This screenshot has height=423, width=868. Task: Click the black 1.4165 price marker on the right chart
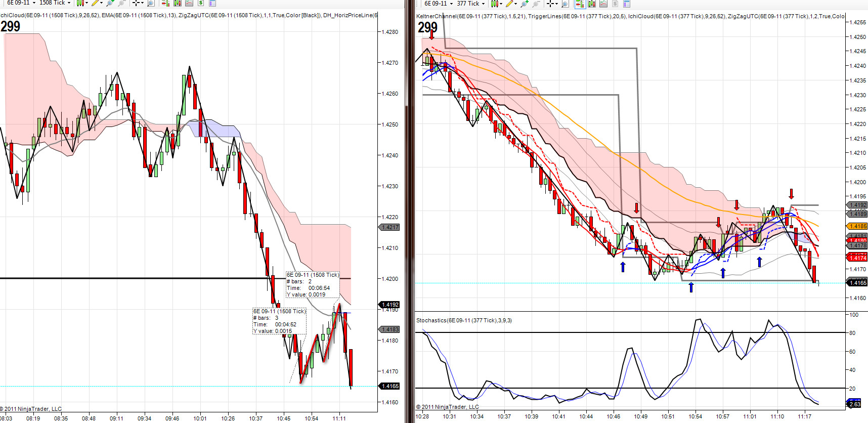coord(857,283)
